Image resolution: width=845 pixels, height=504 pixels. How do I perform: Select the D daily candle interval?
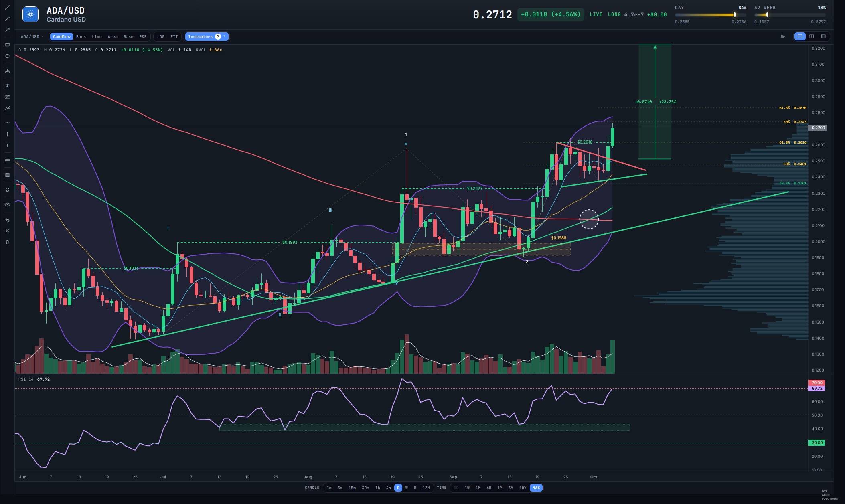click(398, 488)
